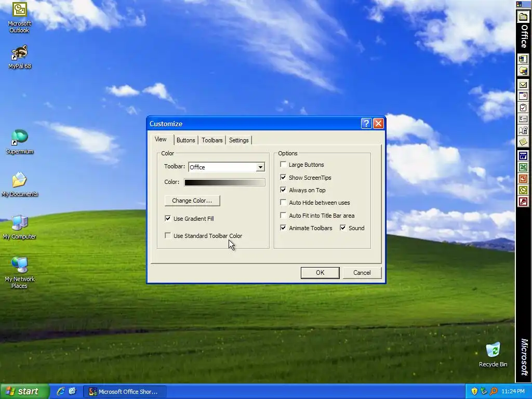Viewport: 532px width, 399px height.
Task: Create a New Appointment from the Shortcut Bar
Action: [523, 96]
